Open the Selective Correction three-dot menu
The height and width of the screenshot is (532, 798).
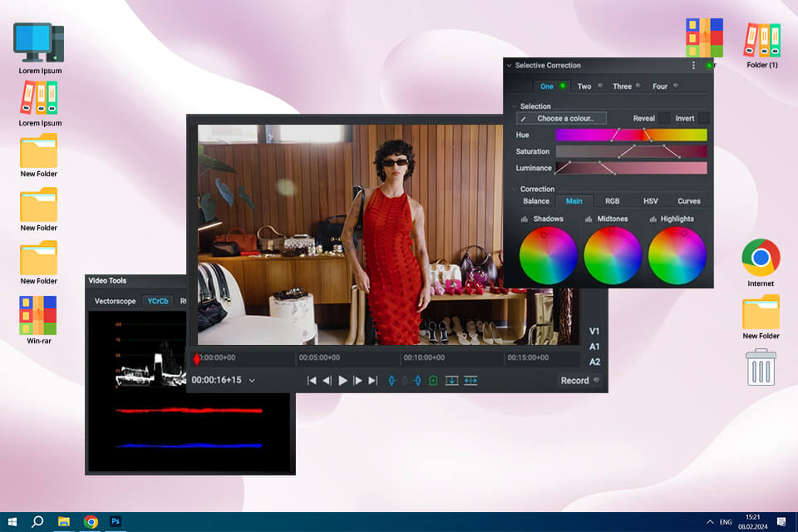click(694, 66)
